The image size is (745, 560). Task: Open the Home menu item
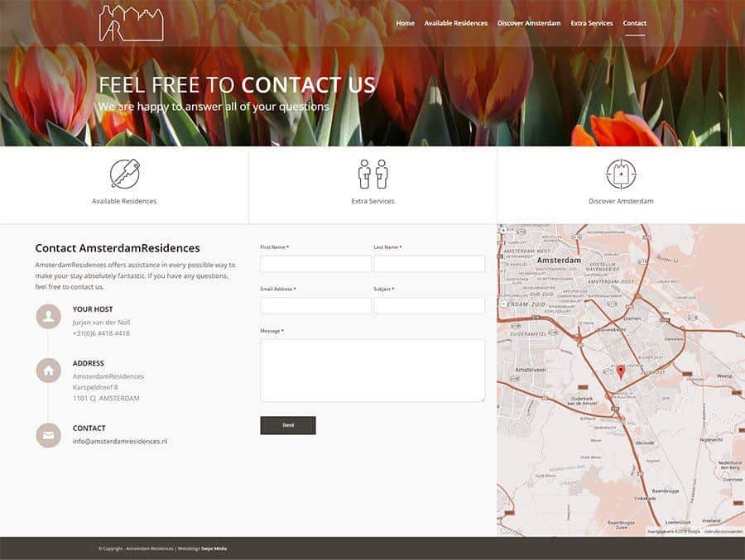click(x=406, y=23)
